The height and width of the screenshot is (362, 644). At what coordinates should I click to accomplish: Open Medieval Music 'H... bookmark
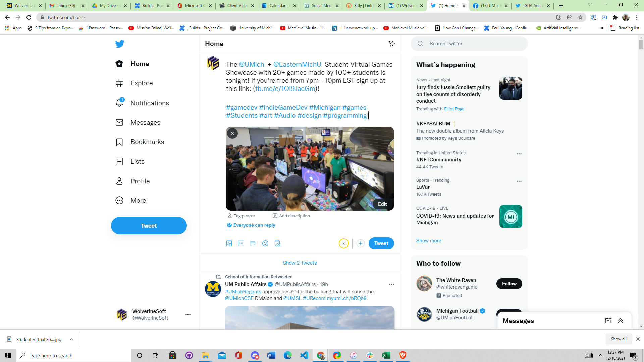(x=303, y=28)
